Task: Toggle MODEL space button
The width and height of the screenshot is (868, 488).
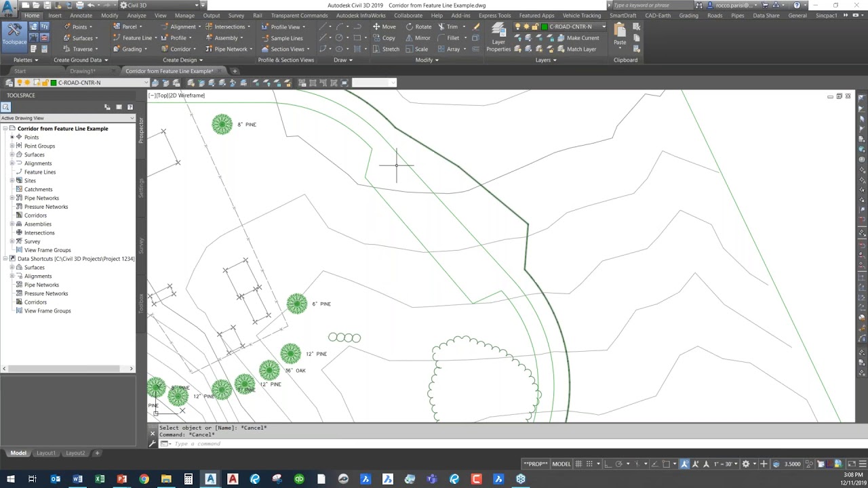Action: point(561,464)
